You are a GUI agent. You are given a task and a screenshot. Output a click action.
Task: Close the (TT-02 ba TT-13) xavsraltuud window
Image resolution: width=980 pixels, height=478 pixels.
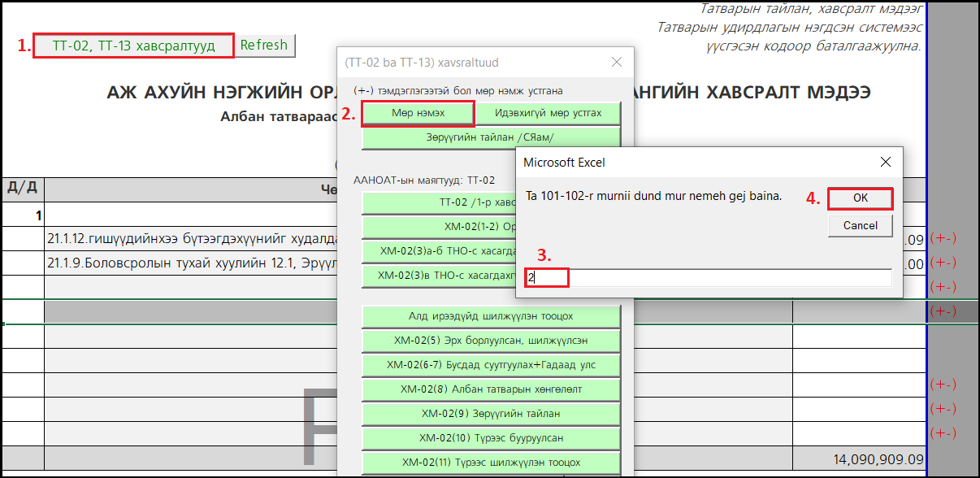pyautogui.click(x=617, y=63)
